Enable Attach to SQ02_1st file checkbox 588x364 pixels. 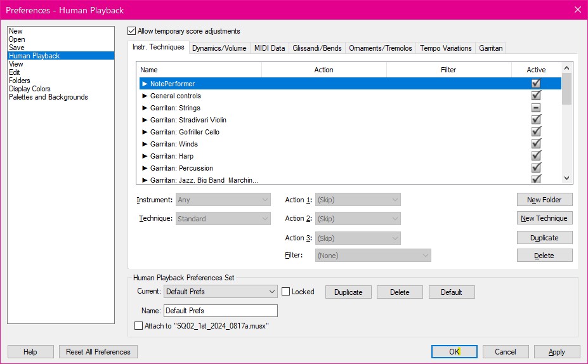coord(139,325)
